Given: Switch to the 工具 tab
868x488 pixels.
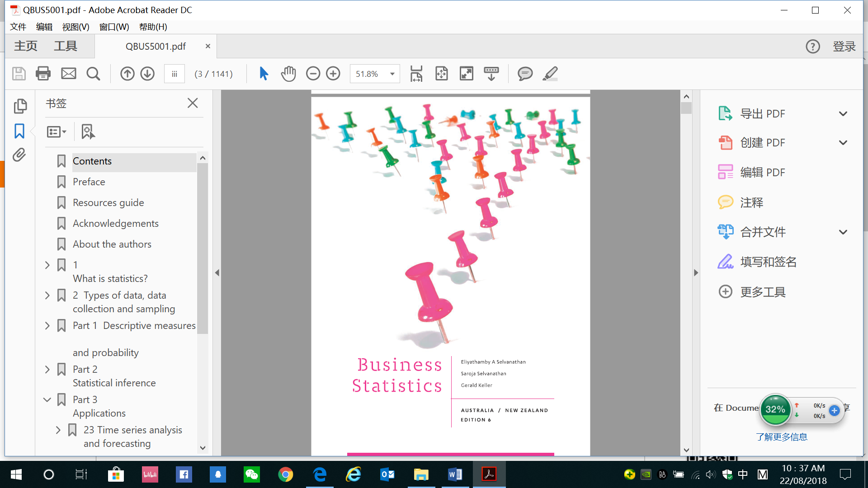Looking at the screenshot, I should tap(66, 46).
